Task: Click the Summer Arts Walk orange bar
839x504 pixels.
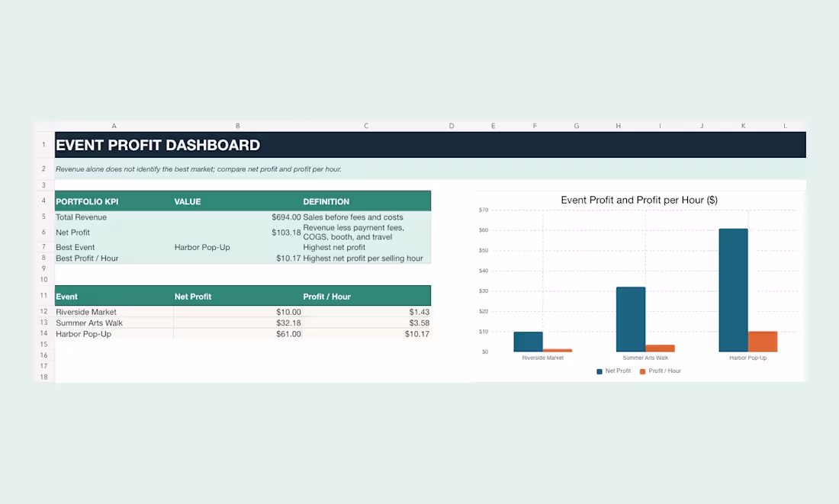Action: pyautogui.click(x=660, y=348)
